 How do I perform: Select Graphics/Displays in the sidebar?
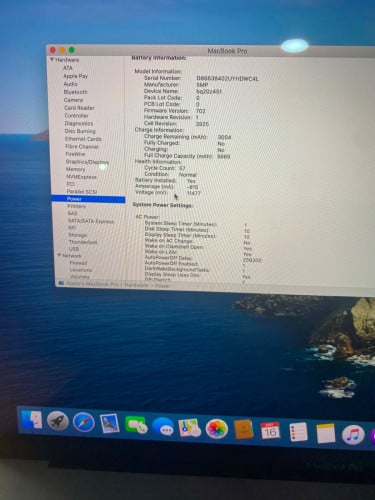pyautogui.click(x=87, y=162)
